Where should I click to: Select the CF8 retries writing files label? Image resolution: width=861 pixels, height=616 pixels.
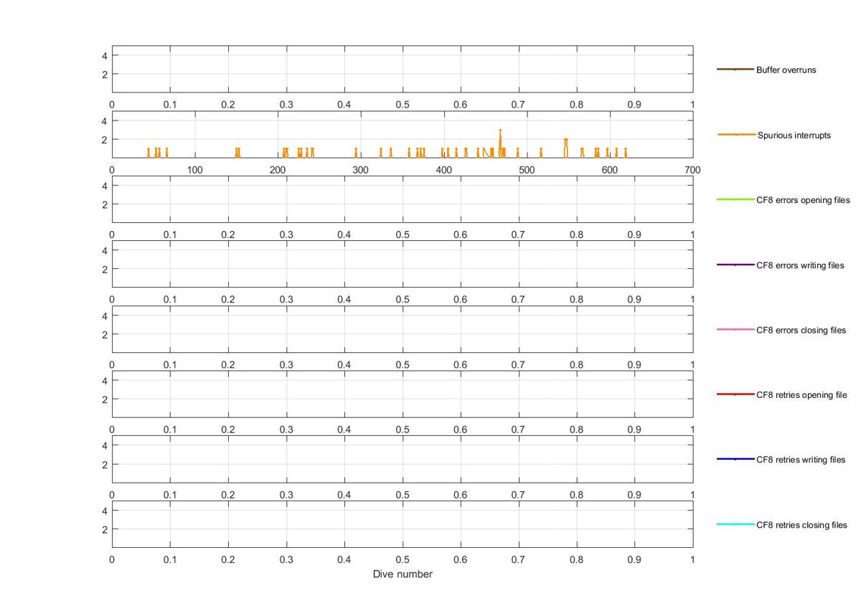pyautogui.click(x=801, y=460)
